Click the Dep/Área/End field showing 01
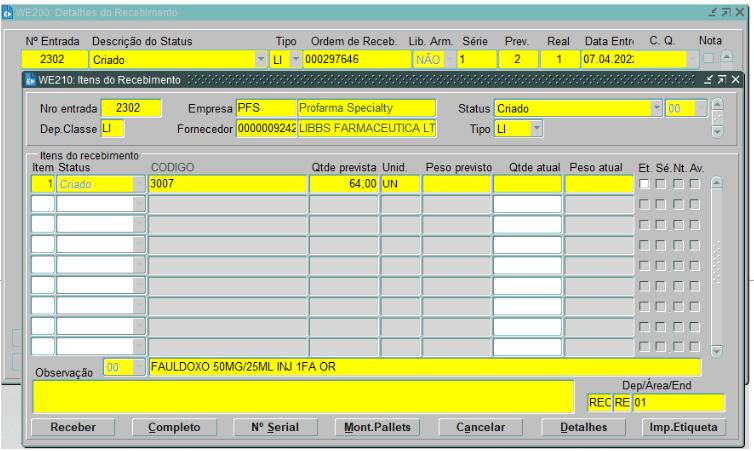This screenshot has width=754, height=451. pyautogui.click(x=679, y=402)
